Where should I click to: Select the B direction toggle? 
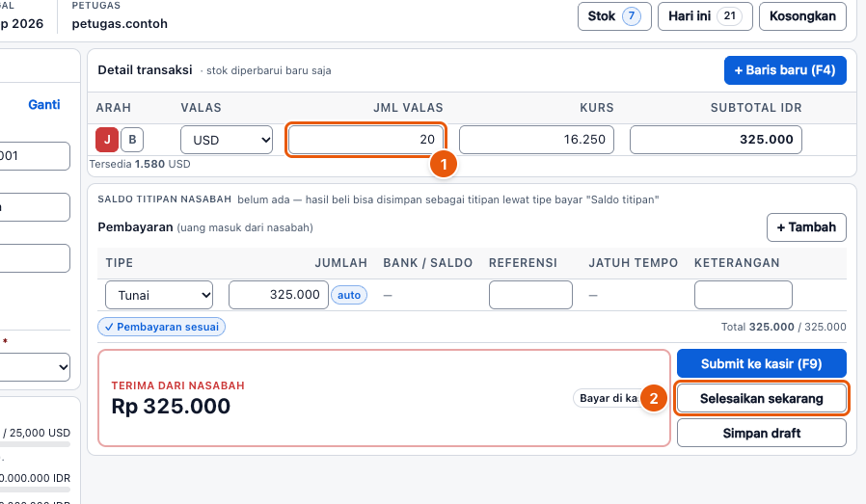tap(132, 140)
